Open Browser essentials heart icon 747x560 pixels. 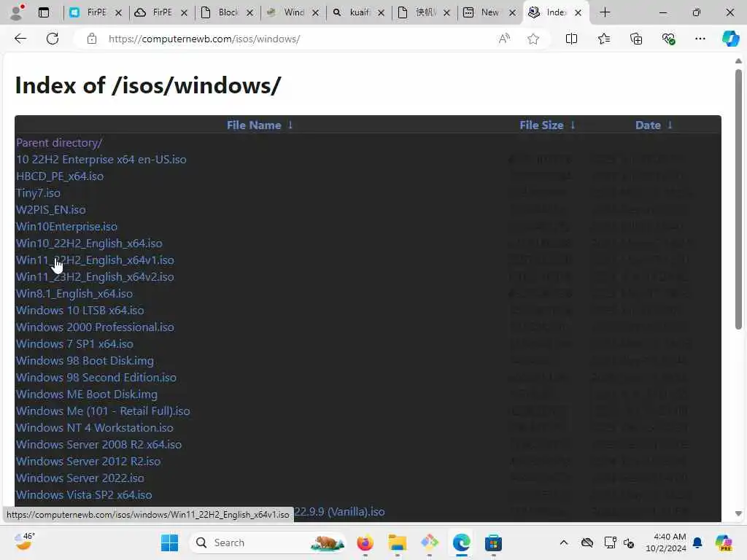coord(668,39)
